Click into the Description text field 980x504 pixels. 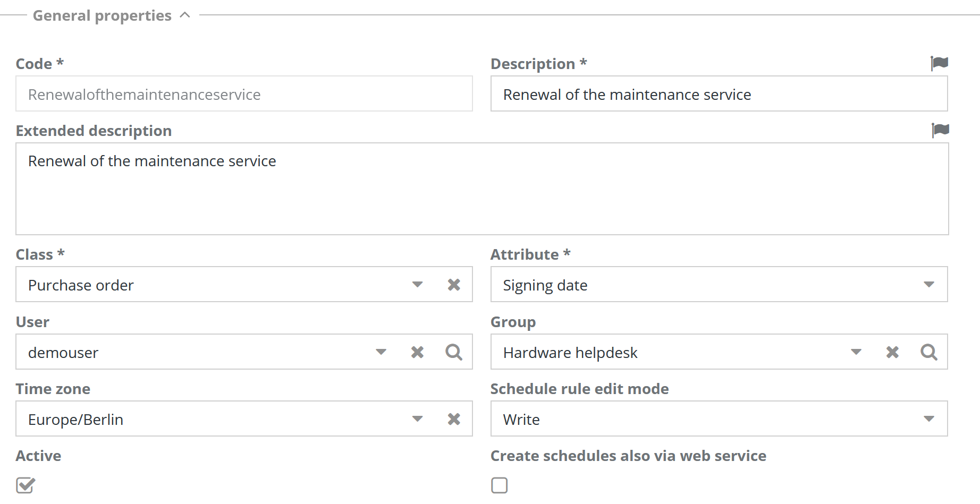(719, 94)
